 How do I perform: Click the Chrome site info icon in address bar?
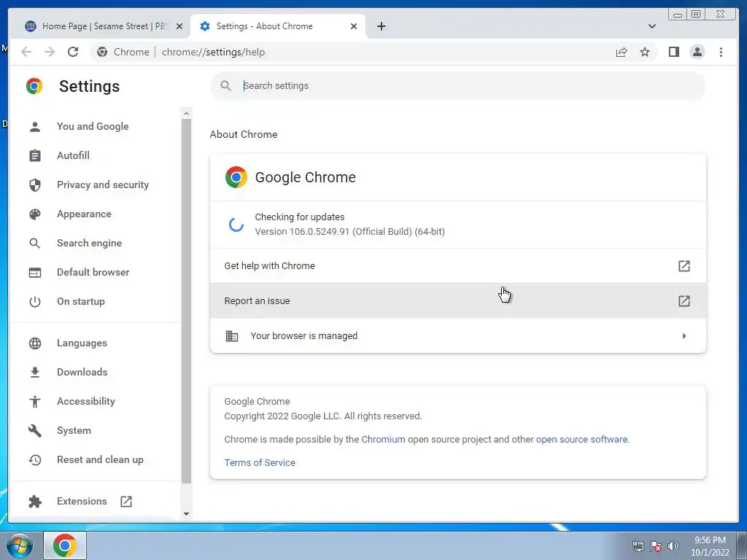[x=102, y=52]
